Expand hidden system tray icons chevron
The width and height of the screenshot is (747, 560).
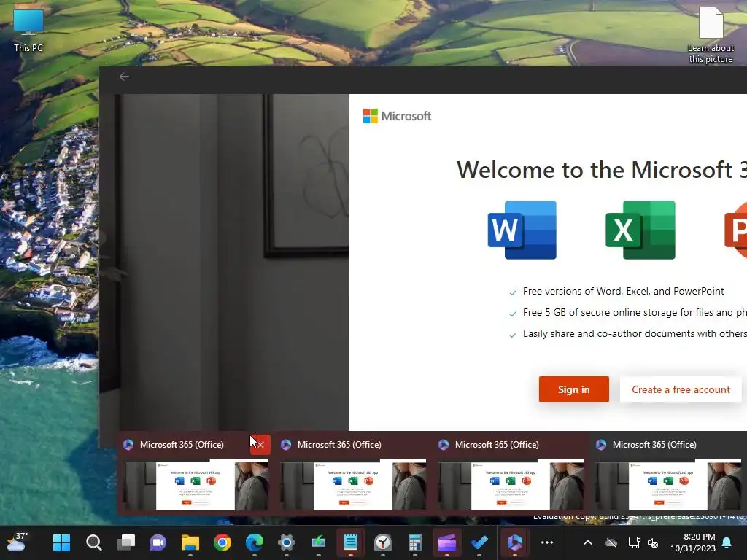pyautogui.click(x=588, y=542)
